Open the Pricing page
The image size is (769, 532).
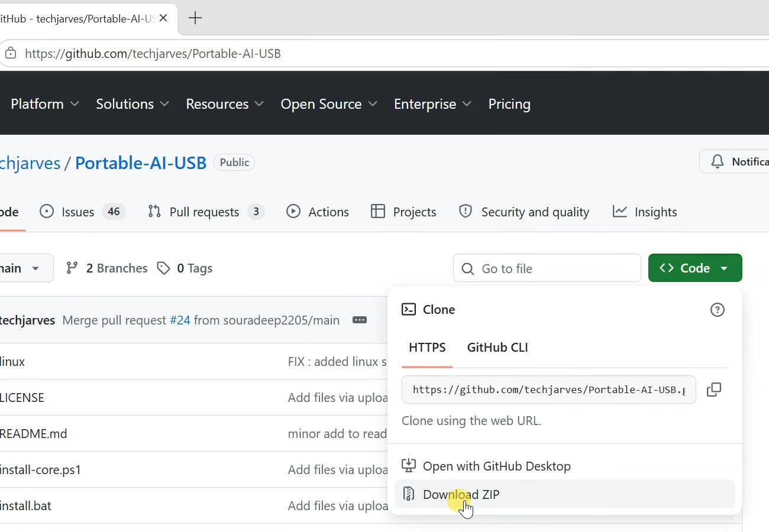click(x=509, y=104)
